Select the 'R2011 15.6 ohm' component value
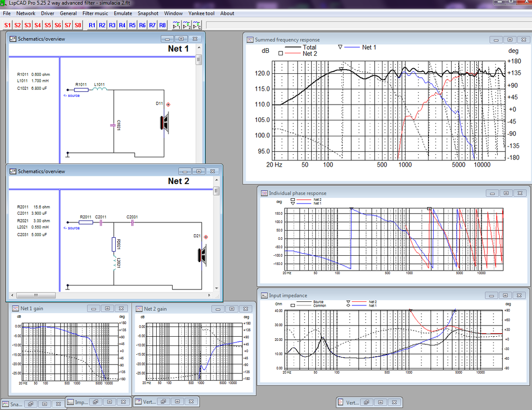This screenshot has height=410, width=532. coord(34,207)
